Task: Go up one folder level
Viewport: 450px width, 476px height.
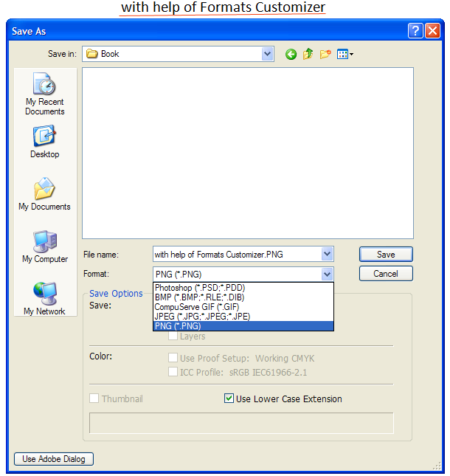Action: (x=308, y=54)
